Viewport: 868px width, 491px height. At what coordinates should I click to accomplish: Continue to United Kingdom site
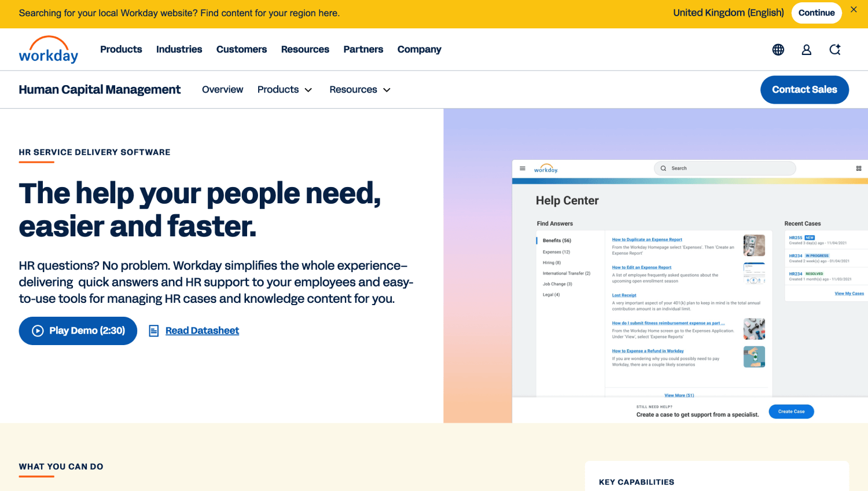(x=816, y=13)
